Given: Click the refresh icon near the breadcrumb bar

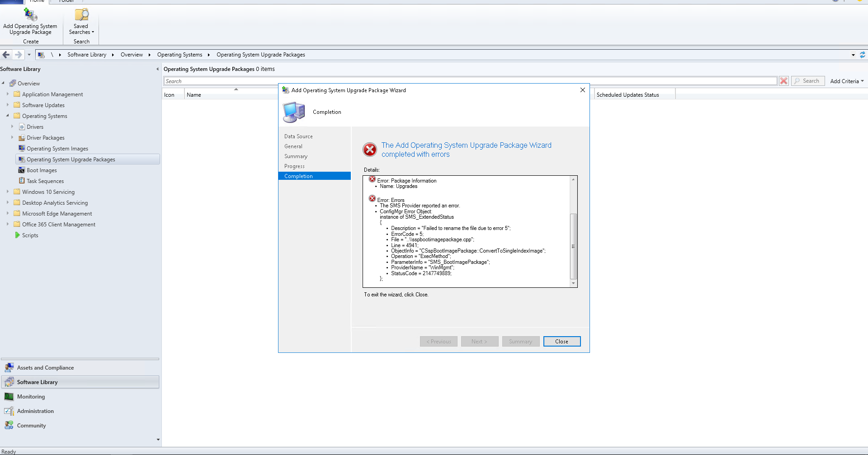Looking at the screenshot, I should point(863,55).
